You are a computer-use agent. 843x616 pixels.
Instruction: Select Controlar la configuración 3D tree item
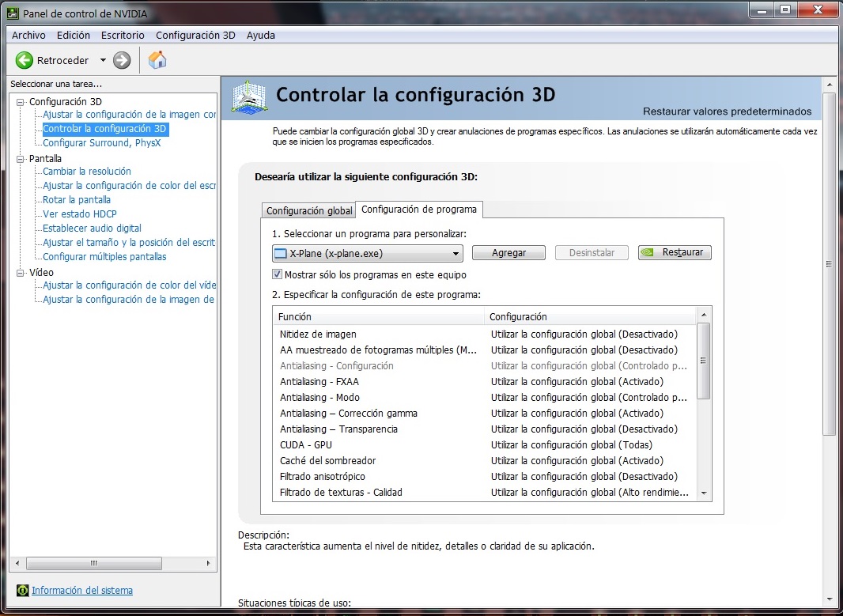[105, 128]
